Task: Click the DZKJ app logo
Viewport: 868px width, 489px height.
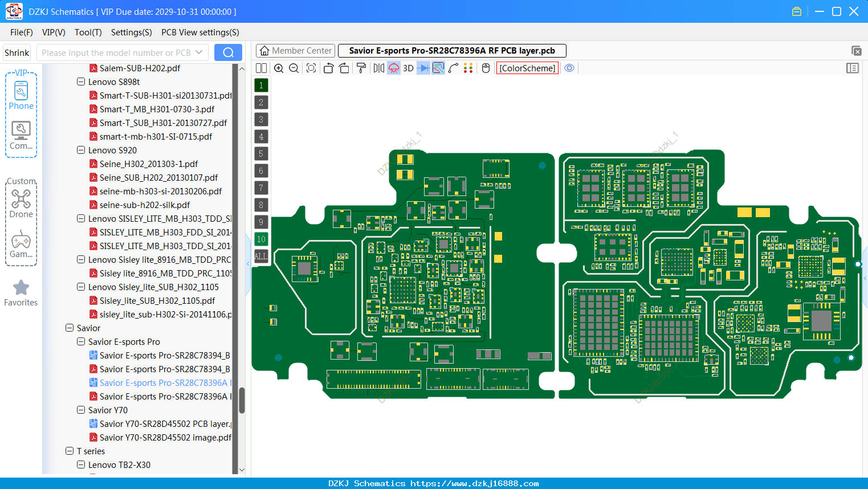Action: point(14,11)
